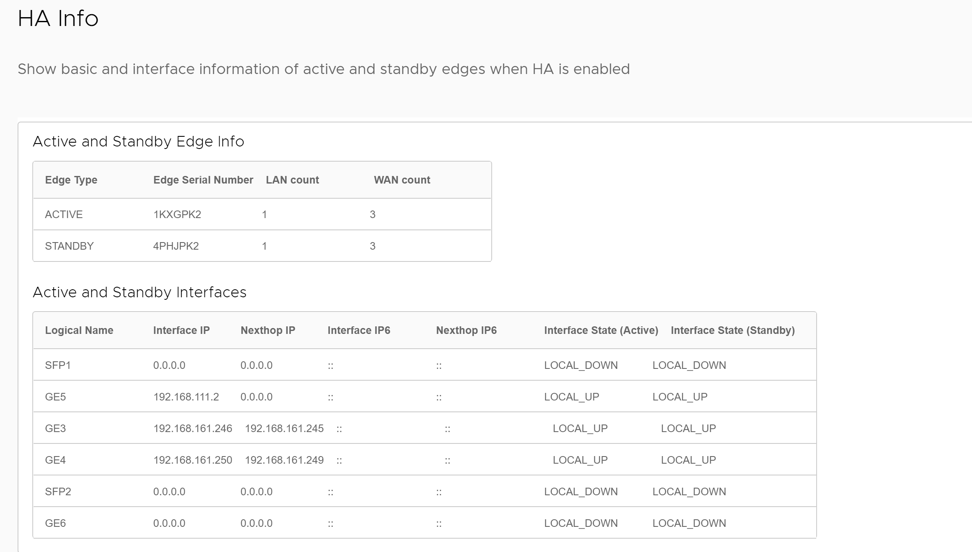Click the Interface IP column header
This screenshot has height=552, width=972.
pos(181,330)
